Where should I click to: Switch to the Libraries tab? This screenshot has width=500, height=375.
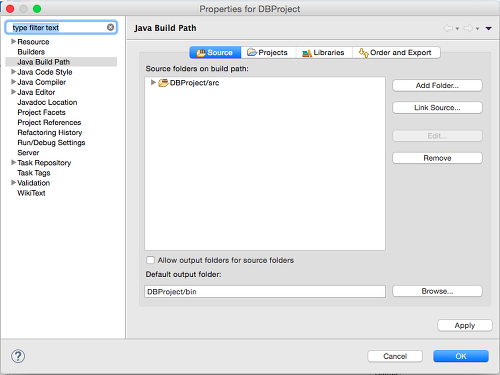pyautogui.click(x=324, y=52)
